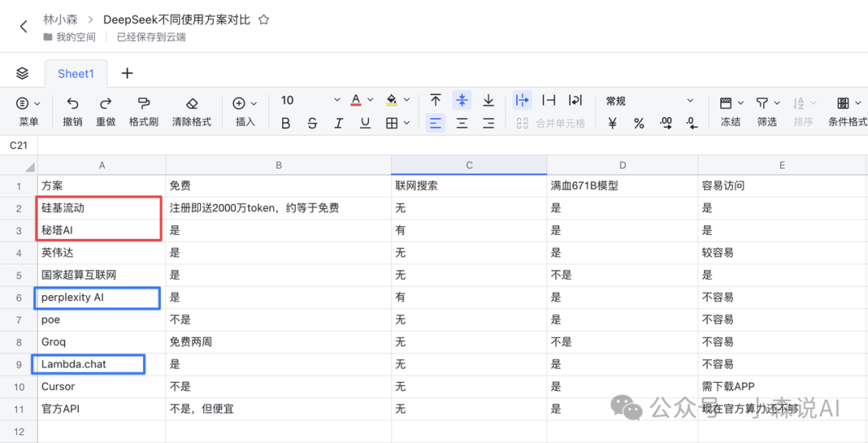868x443 pixels.
Task: Expand the font color dropdown arrow
Action: tap(371, 100)
